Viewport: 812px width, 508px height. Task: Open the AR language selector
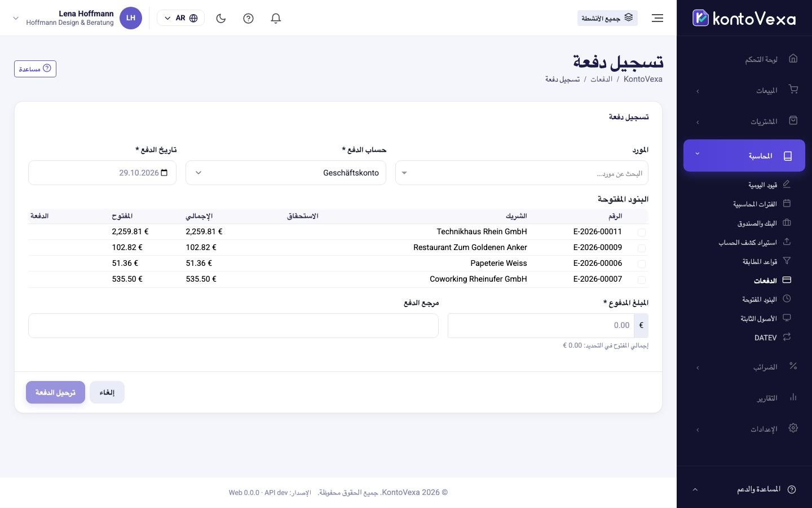coord(180,18)
